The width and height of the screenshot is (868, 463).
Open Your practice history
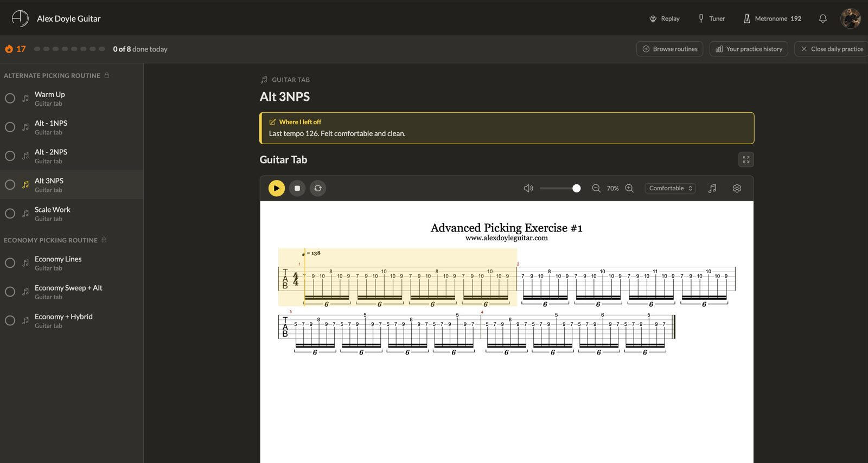point(749,49)
